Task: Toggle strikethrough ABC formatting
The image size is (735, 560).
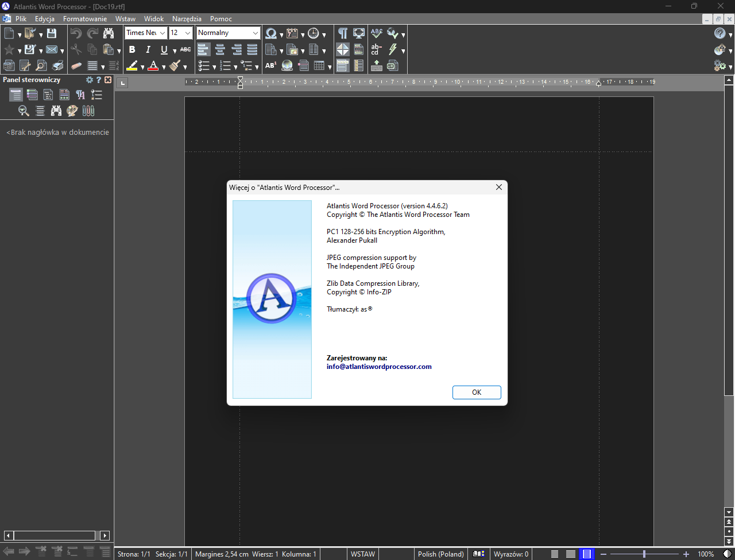Action: click(x=185, y=50)
